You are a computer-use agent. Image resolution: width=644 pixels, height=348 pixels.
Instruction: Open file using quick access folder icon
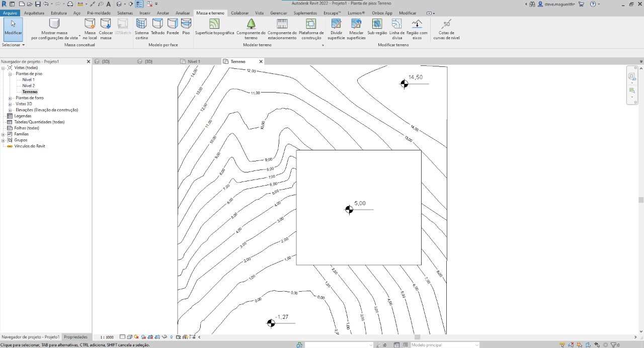(x=29, y=4)
